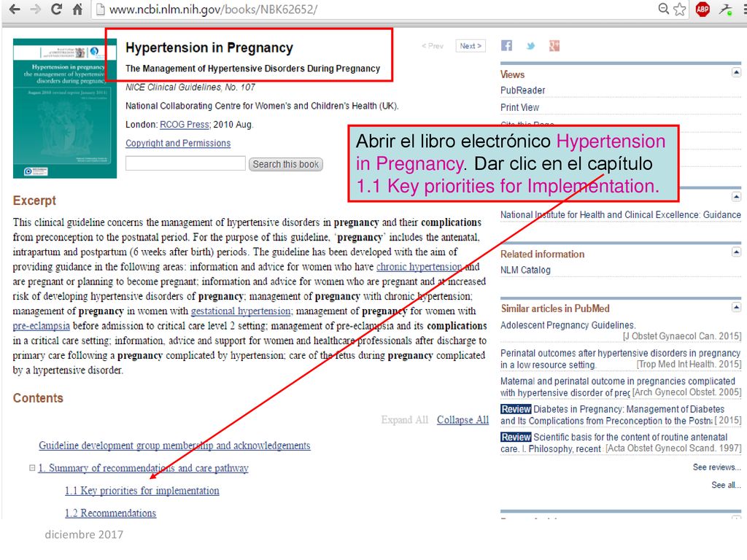Share the book on Google Plus
The image size is (747, 560).
click(x=554, y=46)
